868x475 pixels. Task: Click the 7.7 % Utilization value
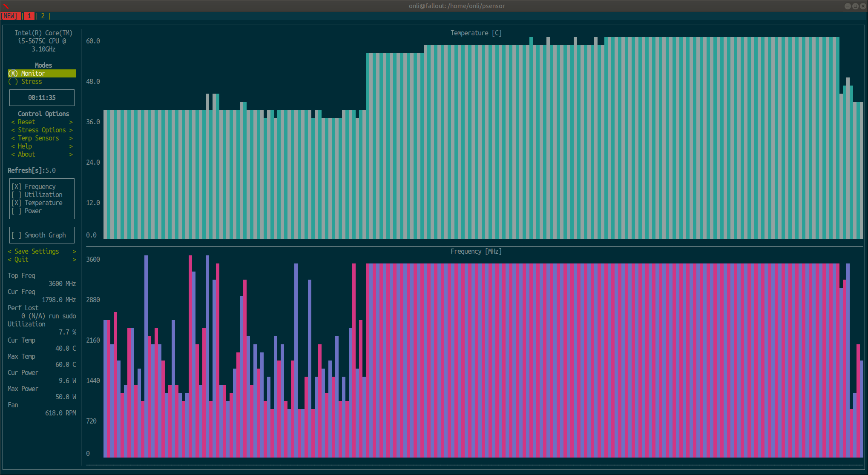pos(67,332)
